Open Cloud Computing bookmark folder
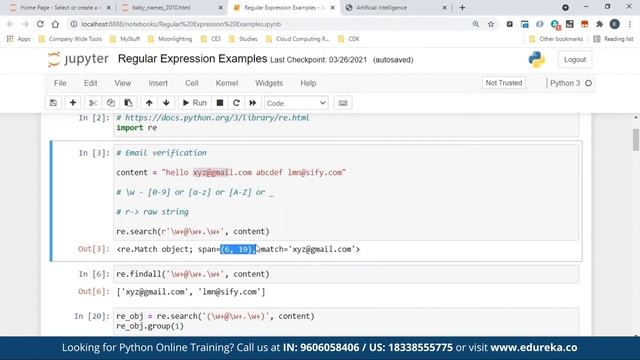The image size is (640, 360). coord(298,39)
